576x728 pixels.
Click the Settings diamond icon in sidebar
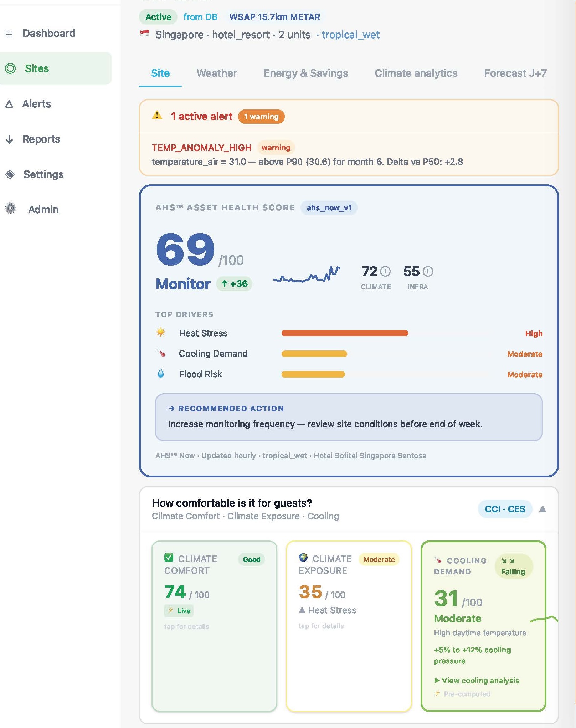pos(10,174)
